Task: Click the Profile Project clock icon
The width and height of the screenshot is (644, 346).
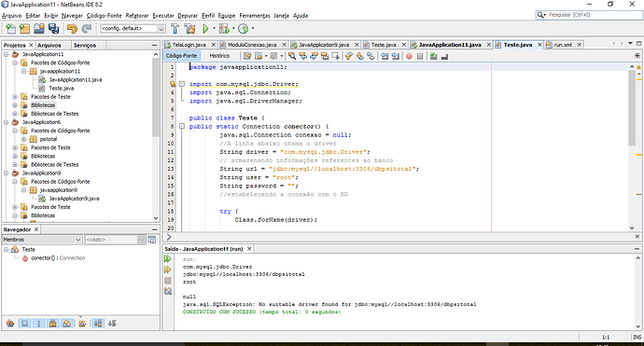Action: 244,28
